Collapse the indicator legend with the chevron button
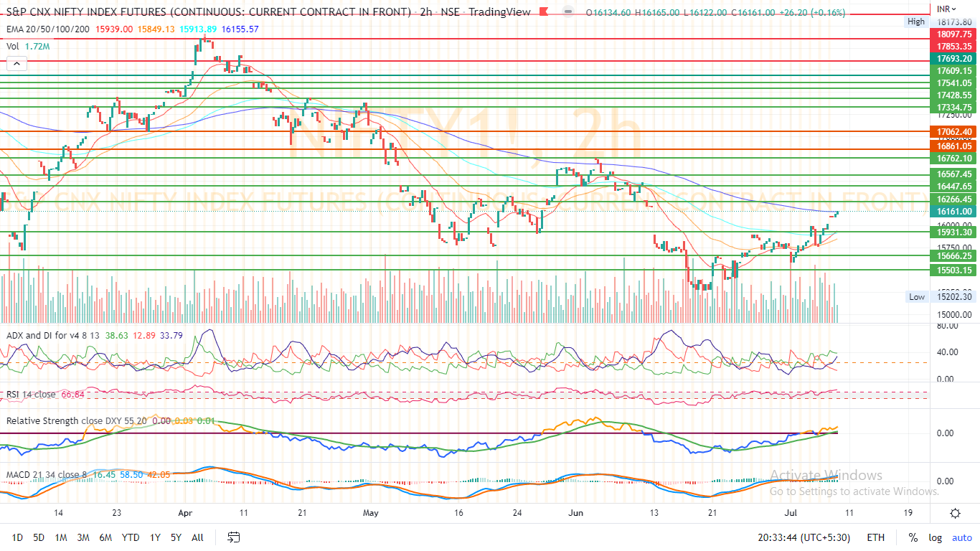This screenshot has height=551, width=980. tap(17, 64)
